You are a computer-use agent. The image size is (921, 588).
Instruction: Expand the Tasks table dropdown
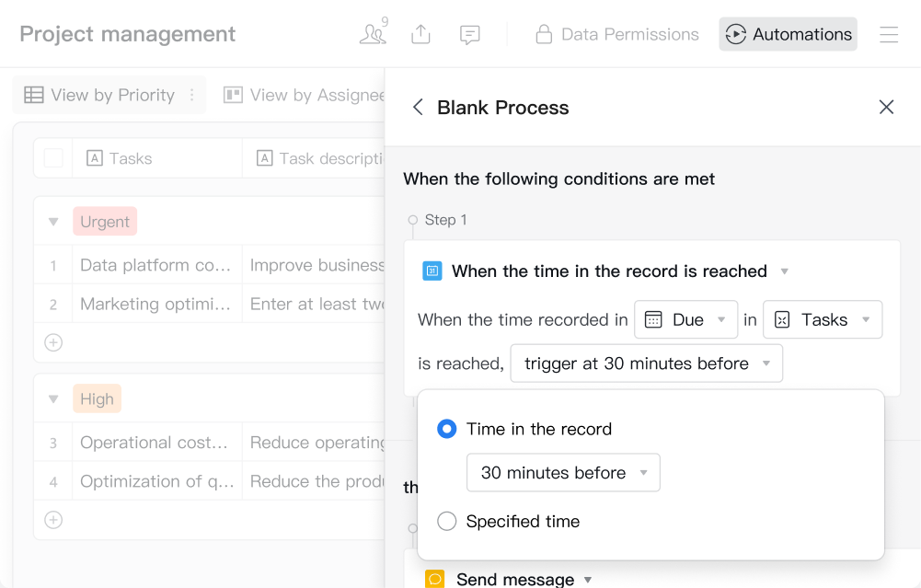pos(822,319)
